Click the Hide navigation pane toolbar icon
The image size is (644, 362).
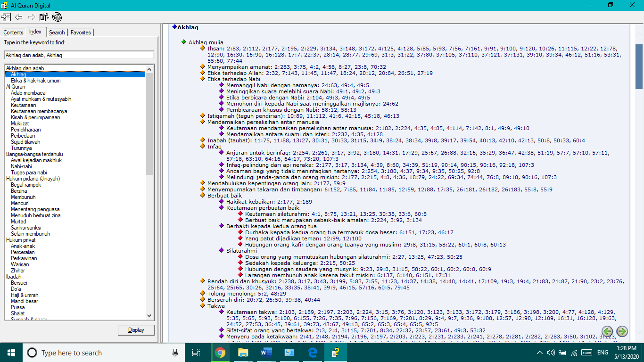pyautogui.click(x=6, y=17)
